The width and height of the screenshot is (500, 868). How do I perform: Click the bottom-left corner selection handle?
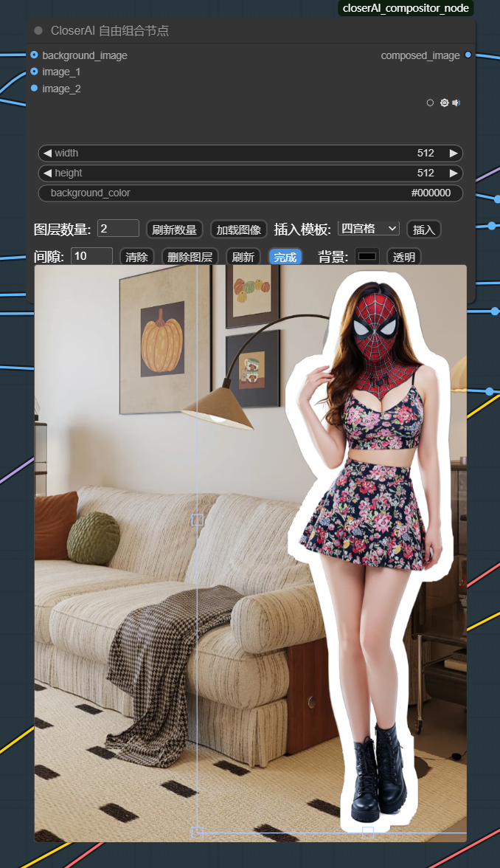[x=198, y=832]
